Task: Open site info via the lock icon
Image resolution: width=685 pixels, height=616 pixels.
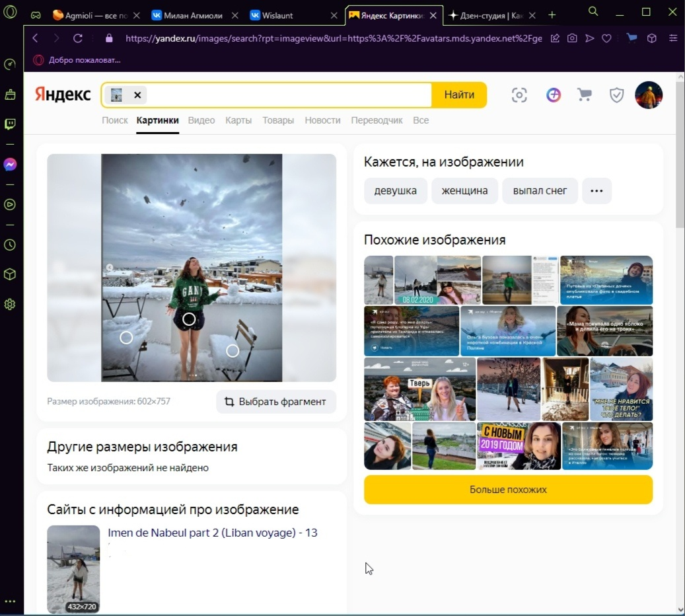Action: [x=108, y=38]
